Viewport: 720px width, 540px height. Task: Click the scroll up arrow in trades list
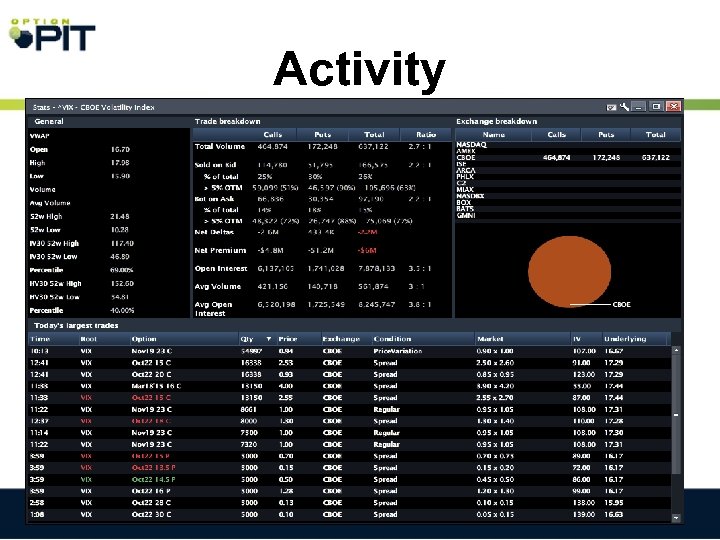tap(676, 350)
